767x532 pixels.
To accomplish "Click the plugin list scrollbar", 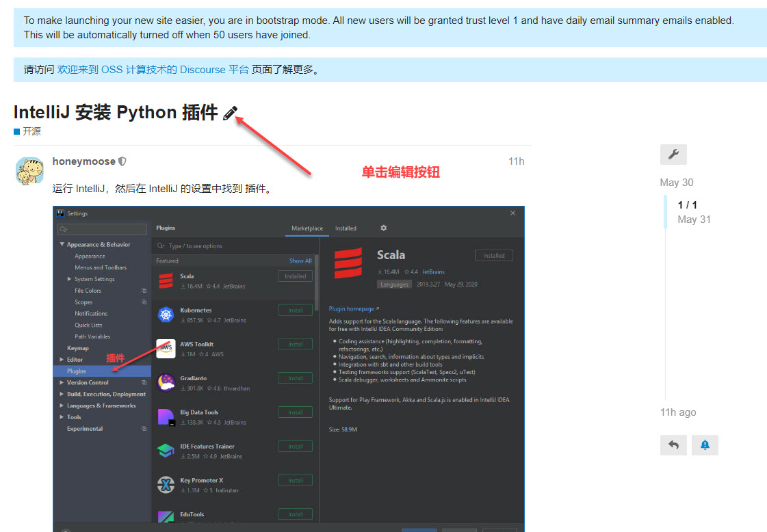I will (x=317, y=281).
